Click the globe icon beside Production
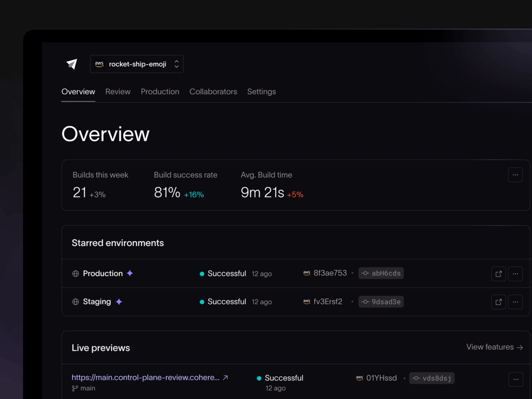Viewport: 532px width, 399px height. pyautogui.click(x=76, y=274)
